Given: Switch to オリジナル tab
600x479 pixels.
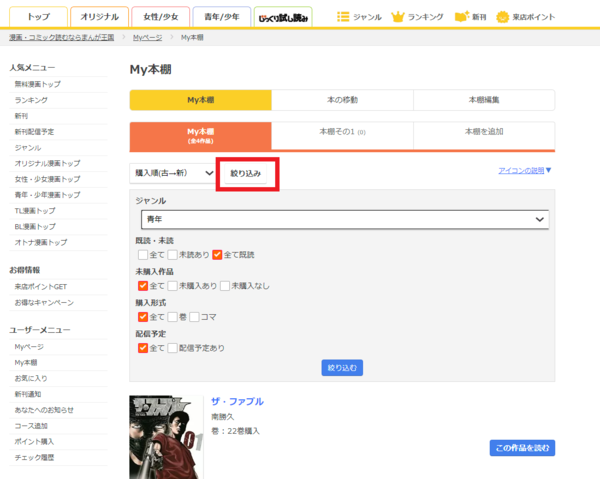Looking at the screenshot, I should (x=99, y=17).
